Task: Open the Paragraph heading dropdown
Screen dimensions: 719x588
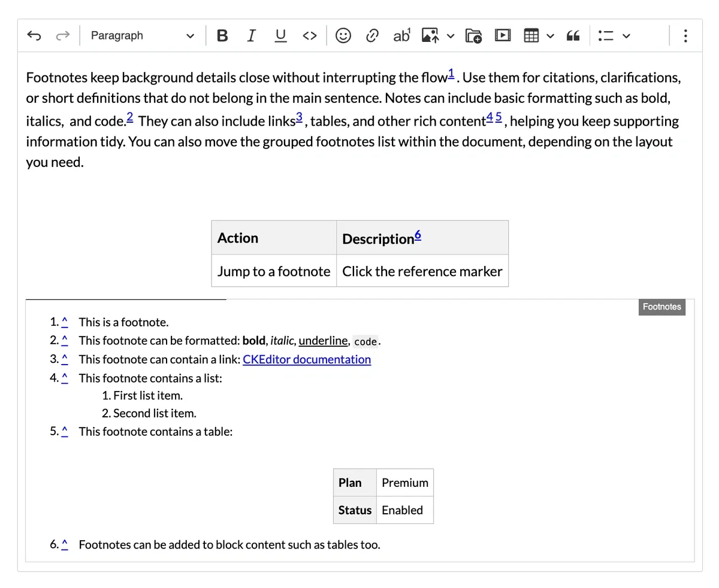Action: (x=142, y=36)
